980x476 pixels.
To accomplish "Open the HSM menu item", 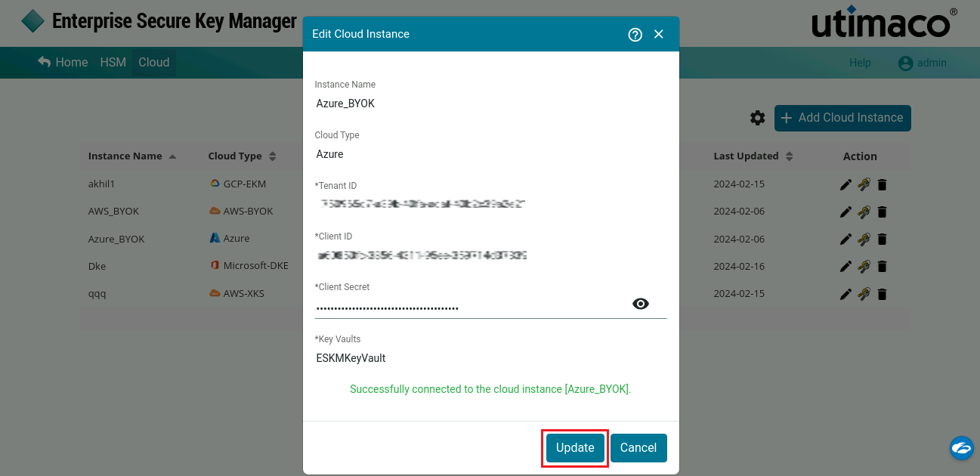I will (x=113, y=63).
